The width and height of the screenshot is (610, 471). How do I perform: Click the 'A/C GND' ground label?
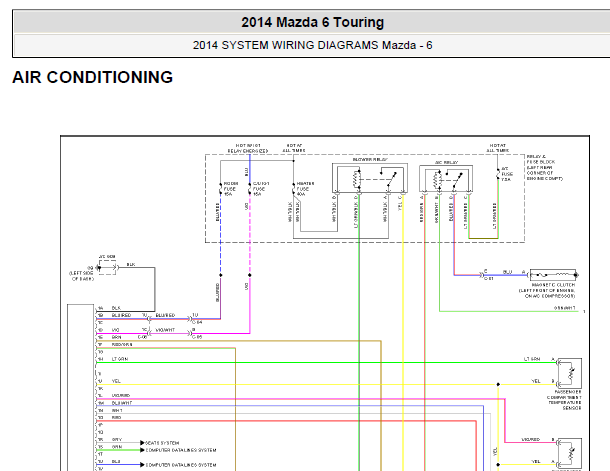(x=107, y=257)
